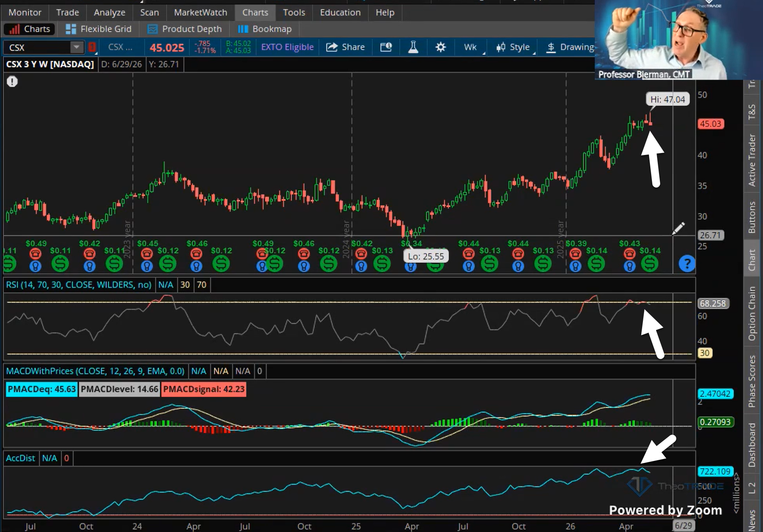Click the EXTO Eligible label
Viewport: 763px width, 532px height.
pos(287,47)
